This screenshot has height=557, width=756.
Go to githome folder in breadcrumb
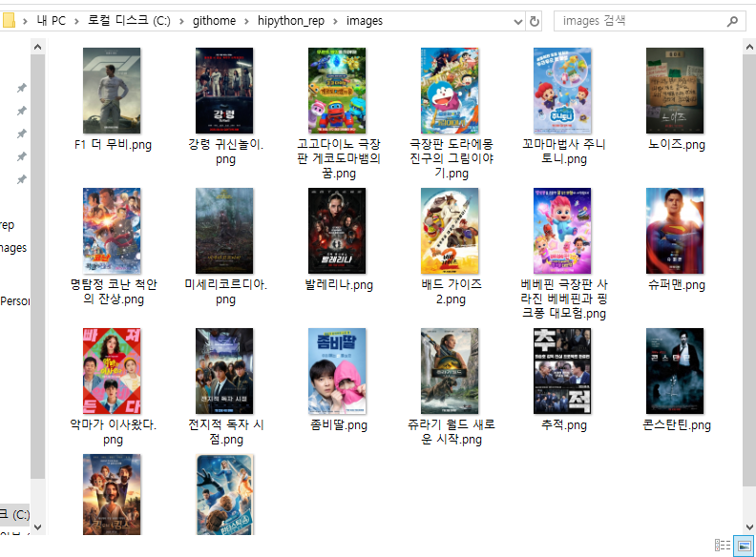pos(214,21)
